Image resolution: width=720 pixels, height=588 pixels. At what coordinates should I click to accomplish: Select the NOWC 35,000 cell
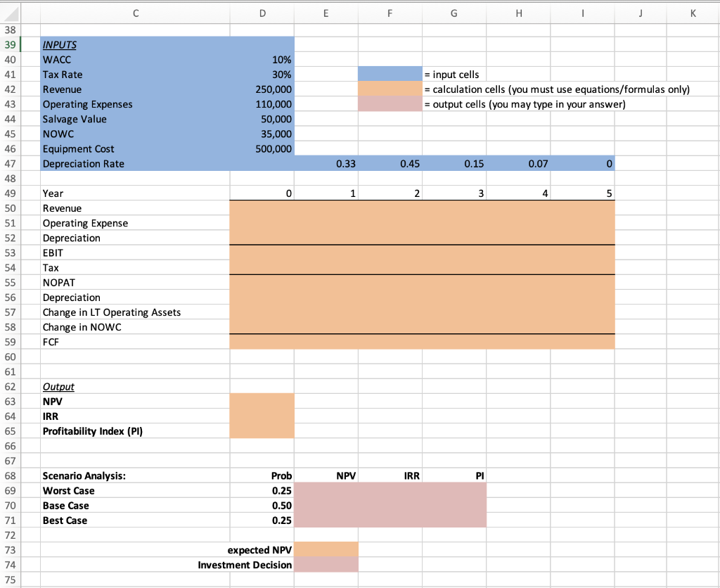[x=262, y=134]
